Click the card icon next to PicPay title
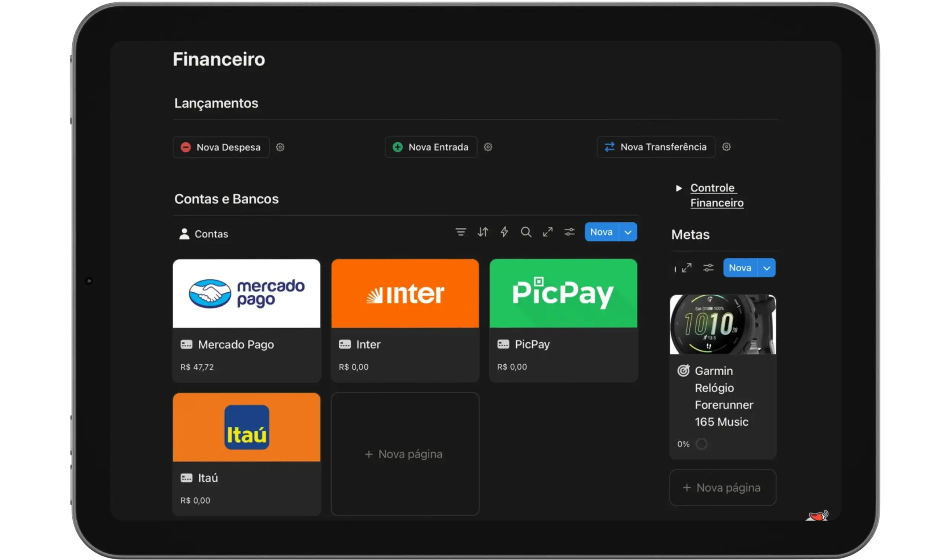The width and height of the screenshot is (950, 560). click(x=503, y=344)
